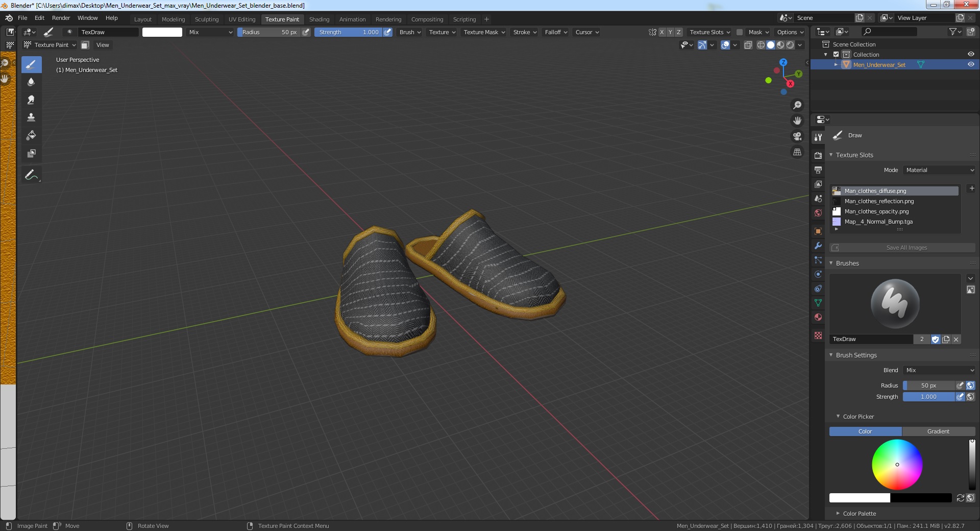
Task: Click the white brush color swatch in header
Action: (x=162, y=32)
